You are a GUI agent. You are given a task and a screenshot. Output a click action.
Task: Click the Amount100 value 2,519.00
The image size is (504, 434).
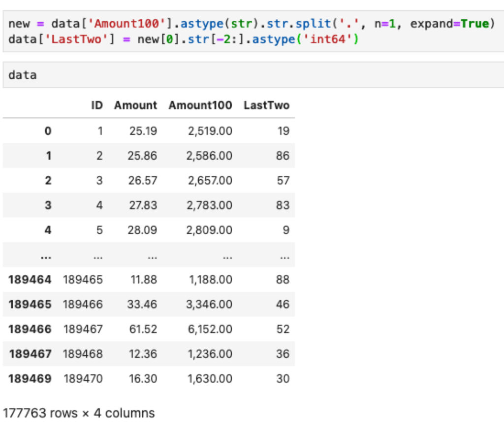click(x=210, y=131)
